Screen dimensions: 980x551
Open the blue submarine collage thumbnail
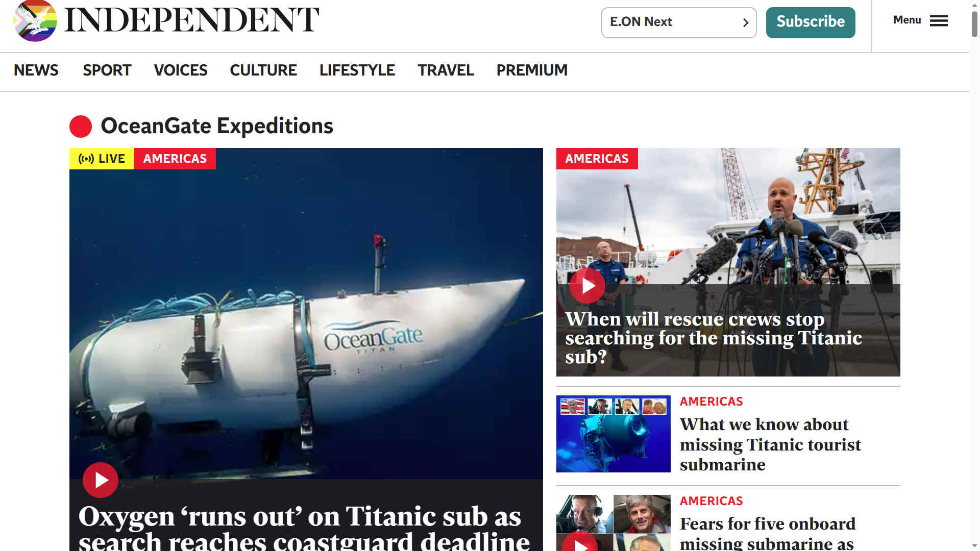click(614, 434)
